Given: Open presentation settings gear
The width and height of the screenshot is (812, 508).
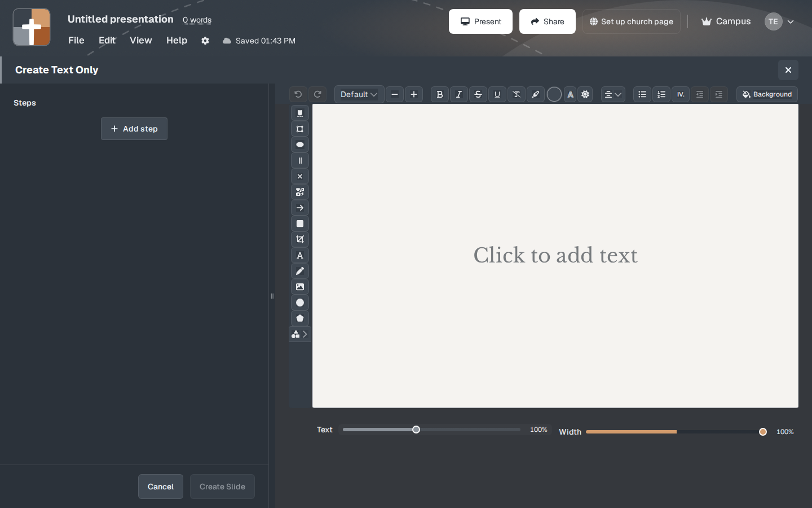Looking at the screenshot, I should pyautogui.click(x=205, y=41).
